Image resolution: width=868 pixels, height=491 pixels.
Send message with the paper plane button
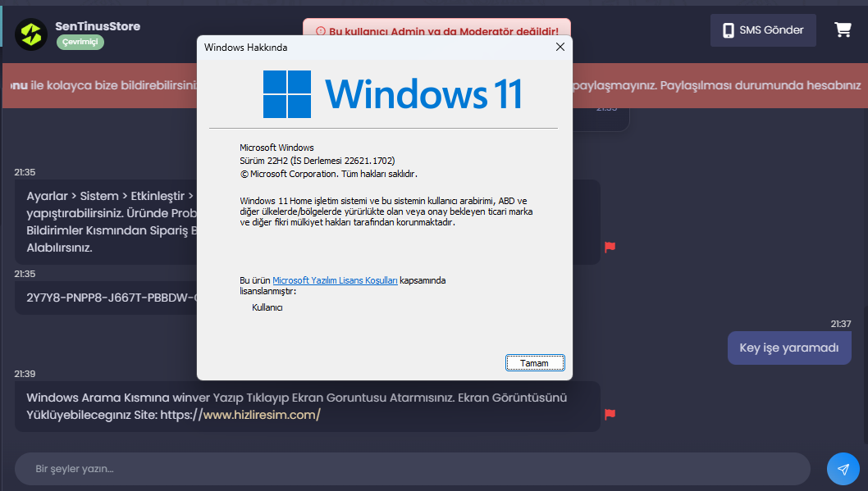click(843, 469)
